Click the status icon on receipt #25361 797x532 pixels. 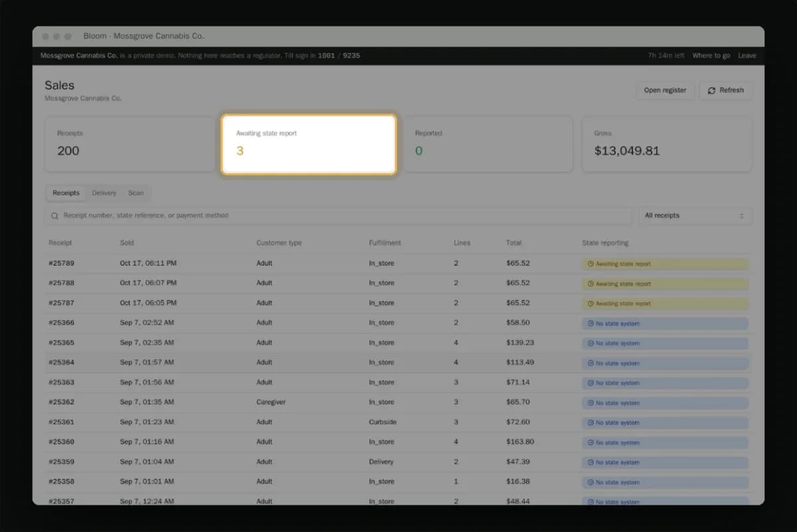click(x=591, y=423)
